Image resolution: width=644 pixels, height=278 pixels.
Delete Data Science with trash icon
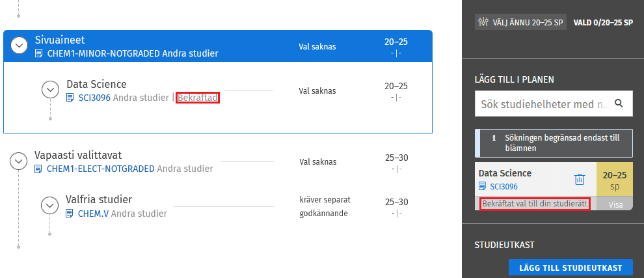pos(580,179)
